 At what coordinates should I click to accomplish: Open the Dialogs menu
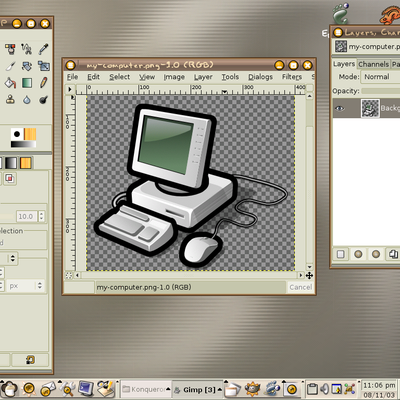click(x=260, y=77)
